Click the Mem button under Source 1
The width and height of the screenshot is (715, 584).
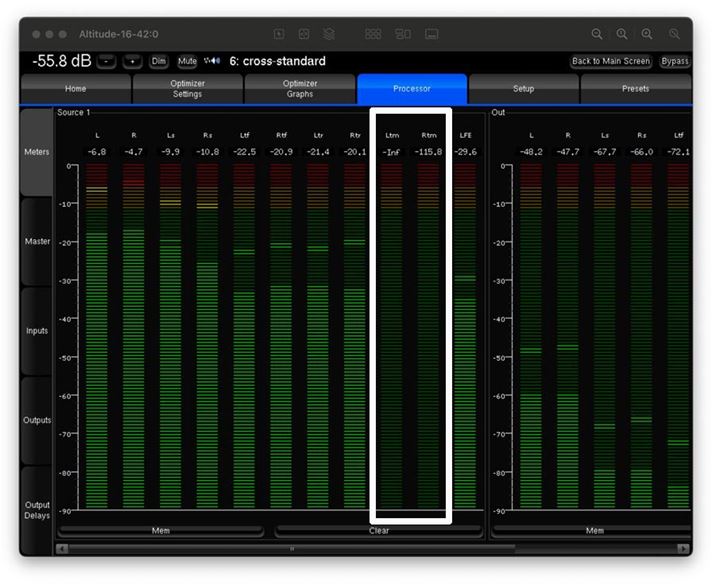coord(161,531)
